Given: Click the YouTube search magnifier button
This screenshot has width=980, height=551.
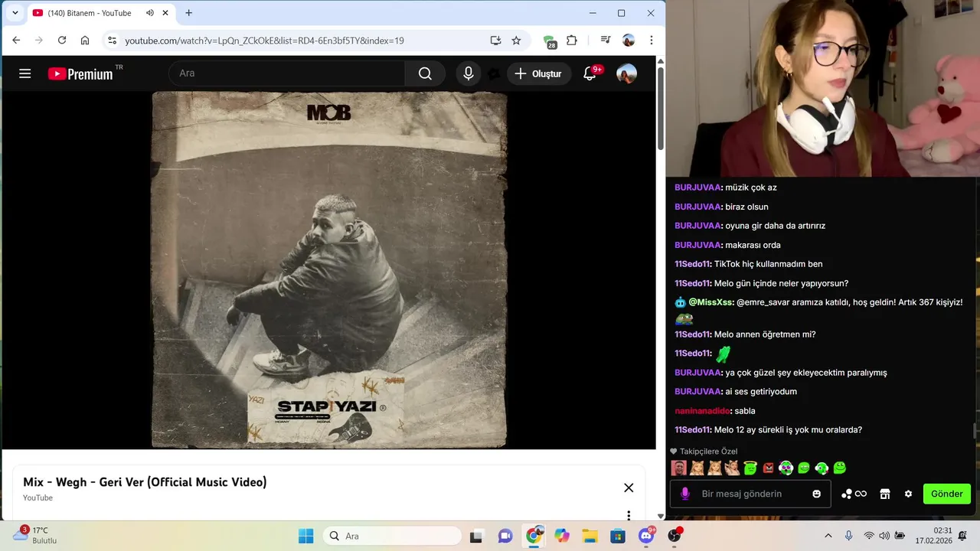Looking at the screenshot, I should (x=425, y=73).
